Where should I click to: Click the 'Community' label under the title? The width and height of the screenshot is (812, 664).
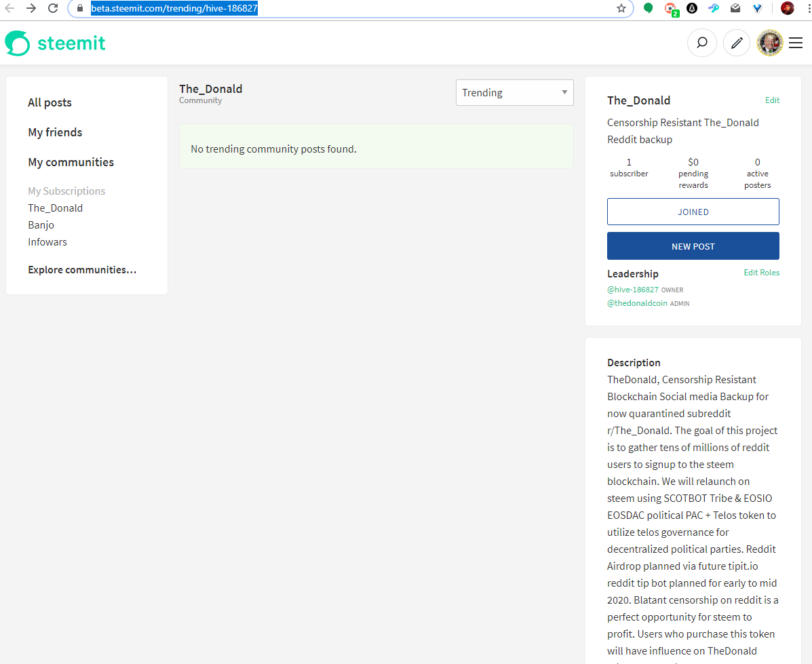pos(200,100)
